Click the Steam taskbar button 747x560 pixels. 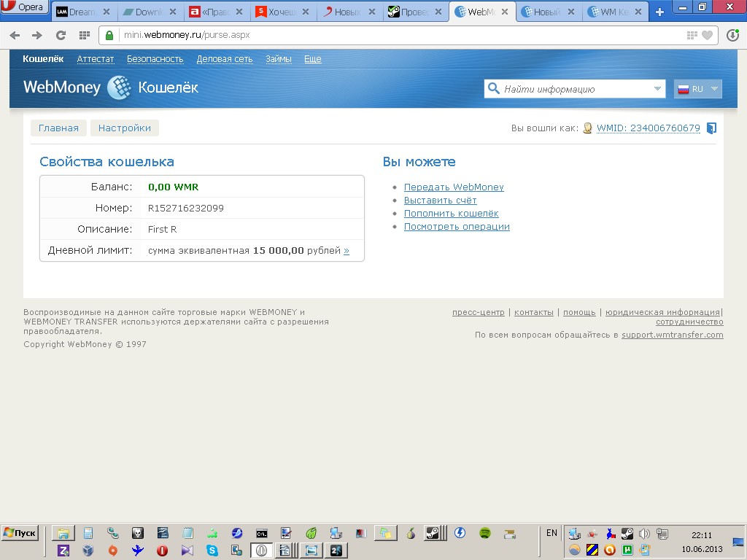[x=436, y=533]
